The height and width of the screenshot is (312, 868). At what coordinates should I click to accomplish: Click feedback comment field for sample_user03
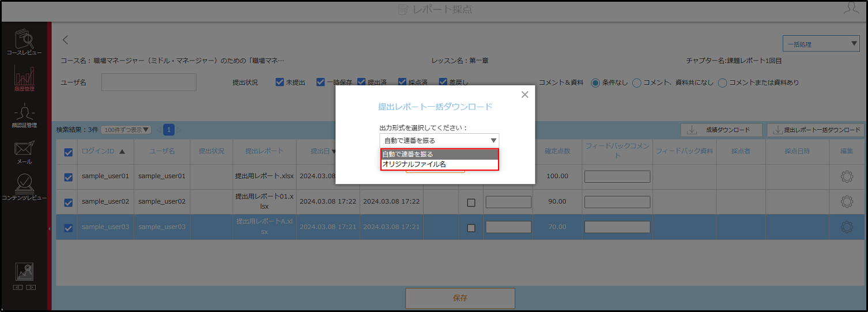click(x=617, y=227)
